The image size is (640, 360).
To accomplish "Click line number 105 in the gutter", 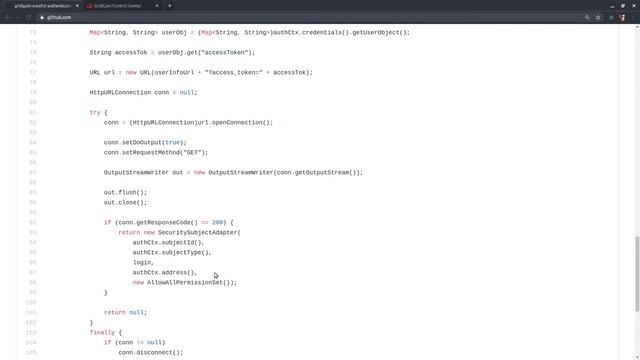I will coord(31,353).
